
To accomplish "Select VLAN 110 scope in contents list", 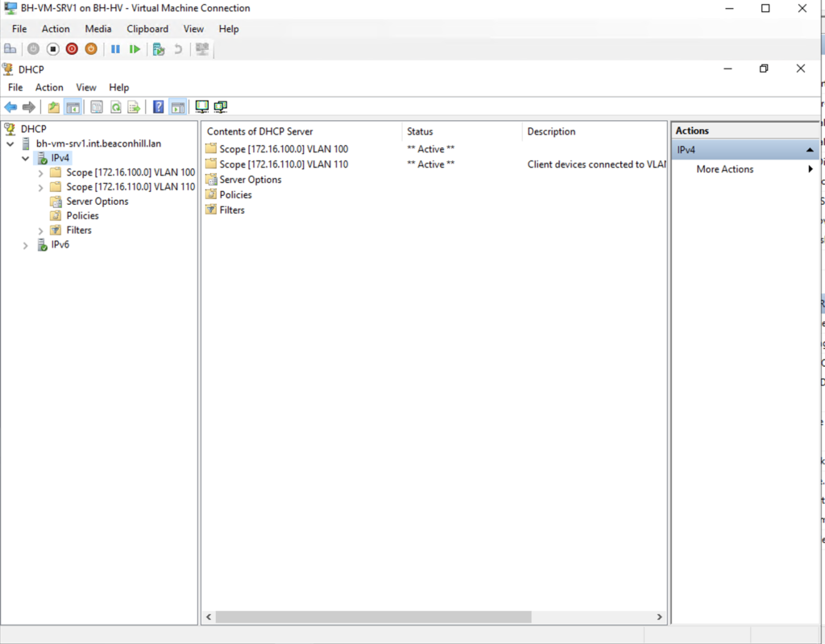I will click(284, 164).
